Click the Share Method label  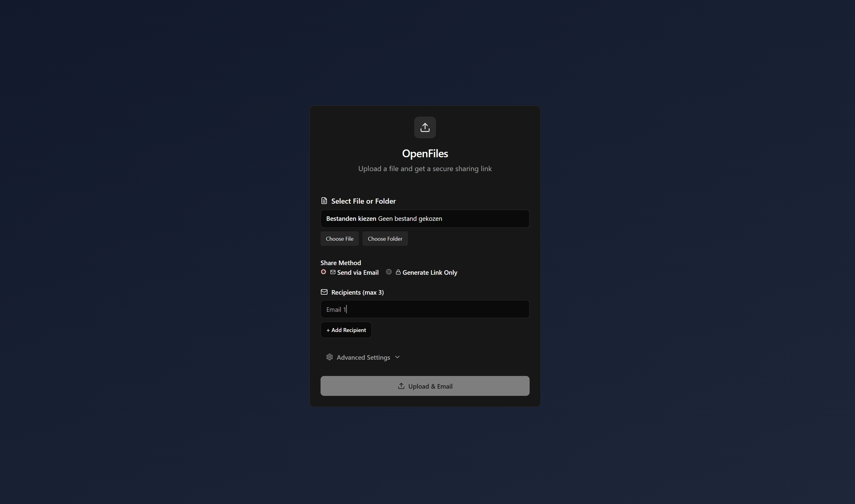[340, 263]
